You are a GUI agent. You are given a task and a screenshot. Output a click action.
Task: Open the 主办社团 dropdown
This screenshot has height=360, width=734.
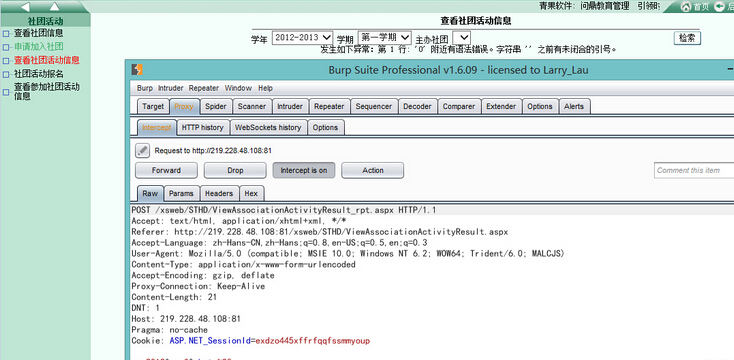(x=462, y=38)
